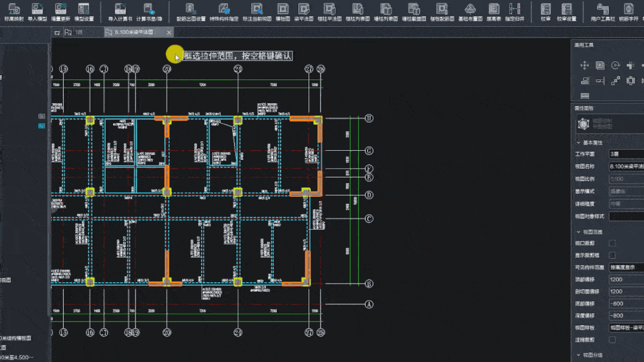Enable the 显示裁剪框 checkbox

click(x=612, y=255)
